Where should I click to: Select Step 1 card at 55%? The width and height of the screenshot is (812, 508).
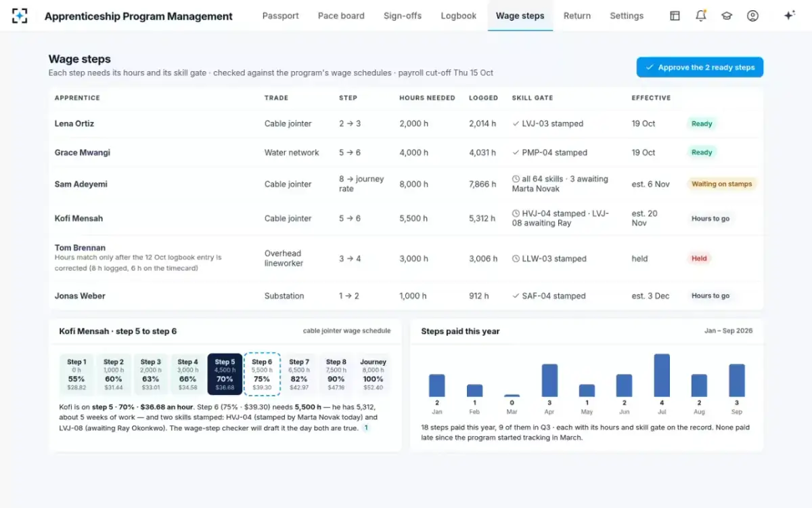point(76,375)
